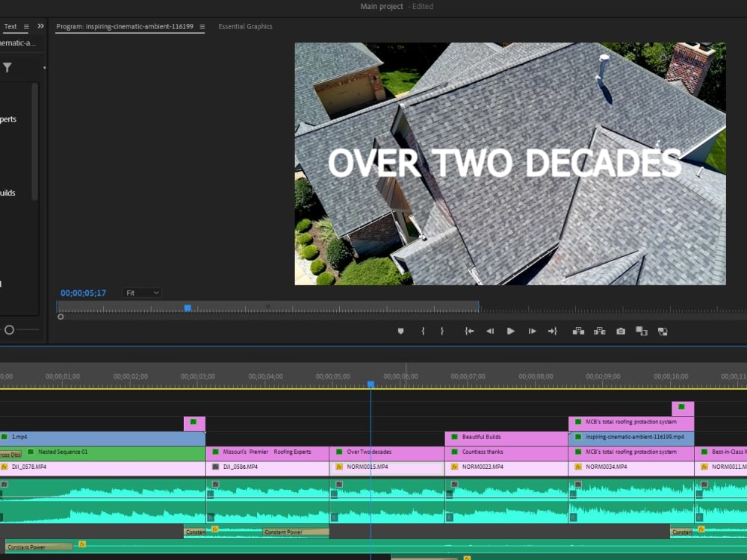Open Program monitor panel menu

coord(202,27)
